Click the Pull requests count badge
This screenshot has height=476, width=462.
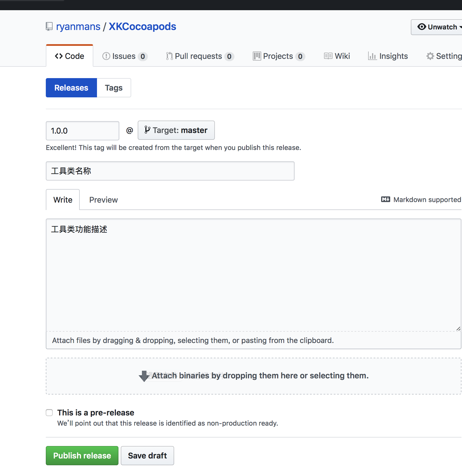pyautogui.click(x=229, y=57)
